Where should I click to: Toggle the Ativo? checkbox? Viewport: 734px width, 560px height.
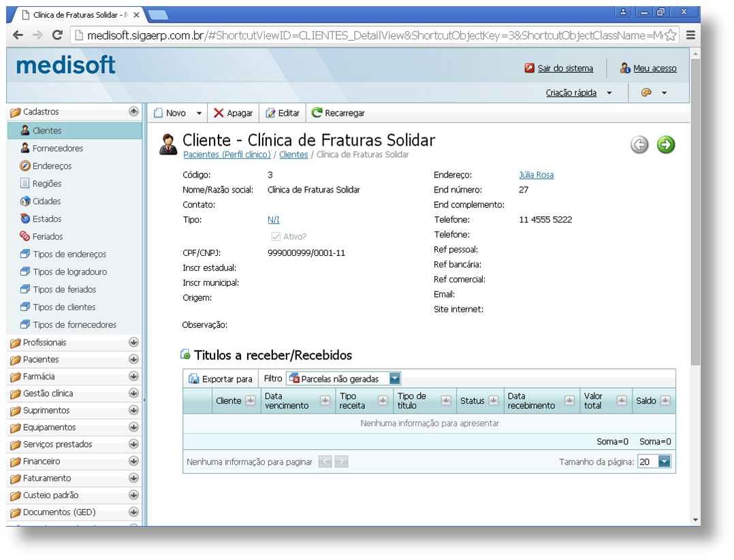(276, 237)
